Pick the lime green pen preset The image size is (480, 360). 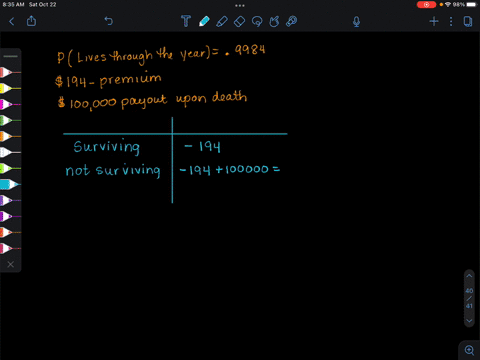10,168
